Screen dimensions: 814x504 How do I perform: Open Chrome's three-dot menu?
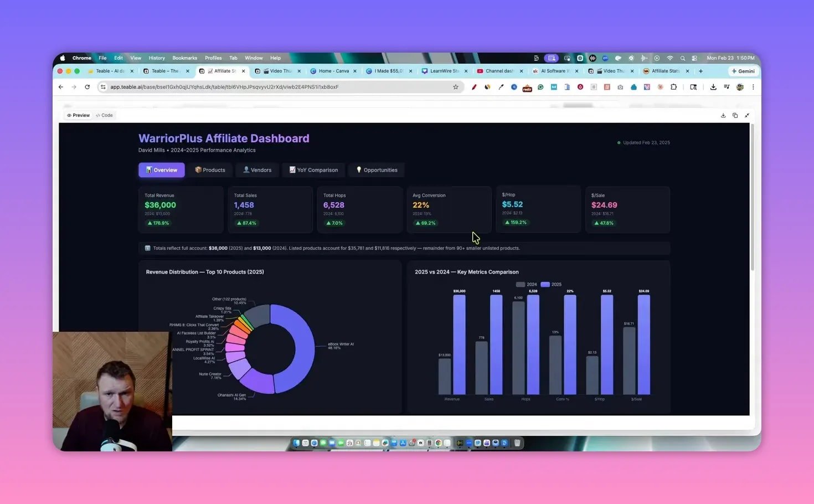754,87
